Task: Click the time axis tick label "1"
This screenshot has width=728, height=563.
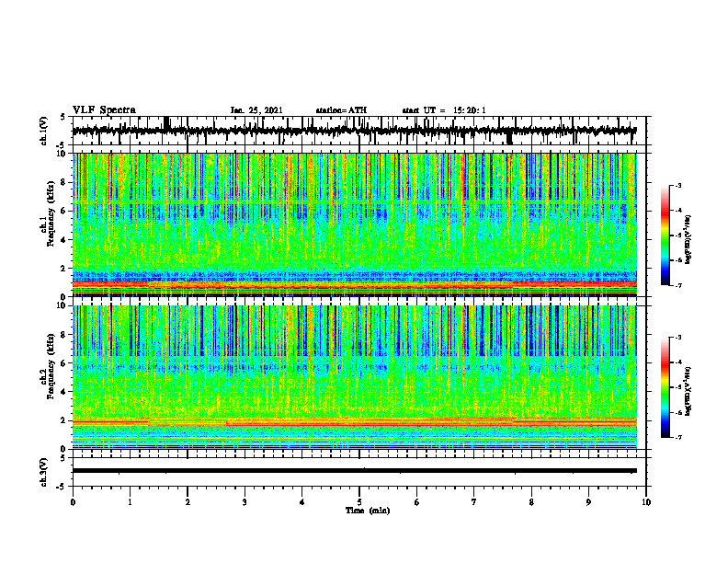Action: [x=130, y=502]
